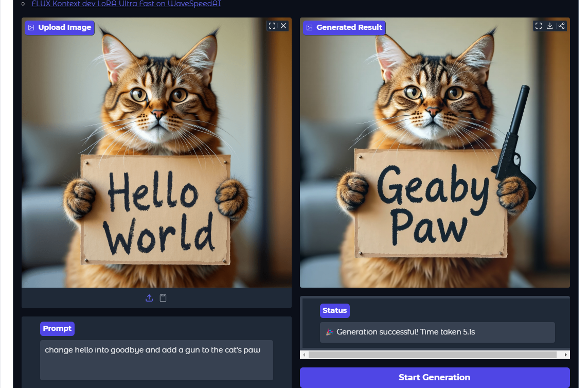Click upload icon below uploaded image

click(x=149, y=298)
